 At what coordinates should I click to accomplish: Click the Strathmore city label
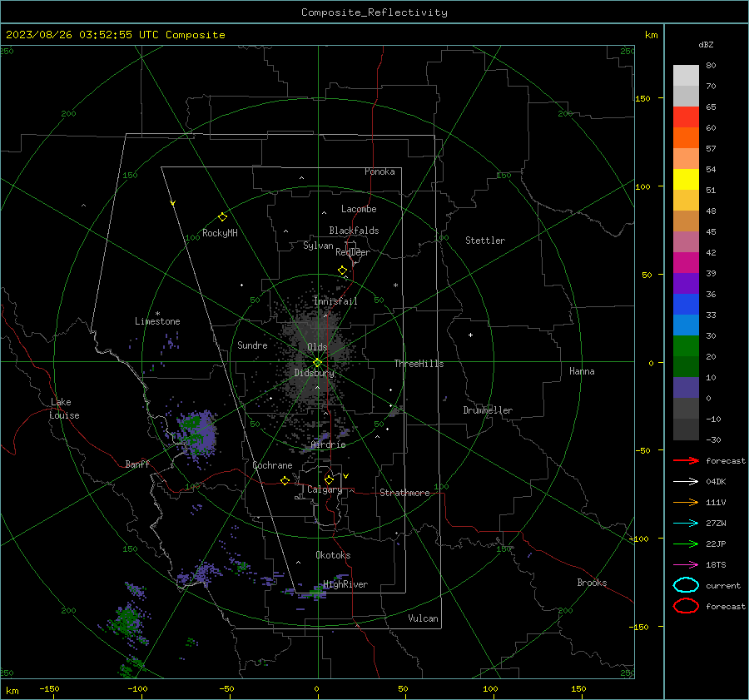tap(404, 493)
